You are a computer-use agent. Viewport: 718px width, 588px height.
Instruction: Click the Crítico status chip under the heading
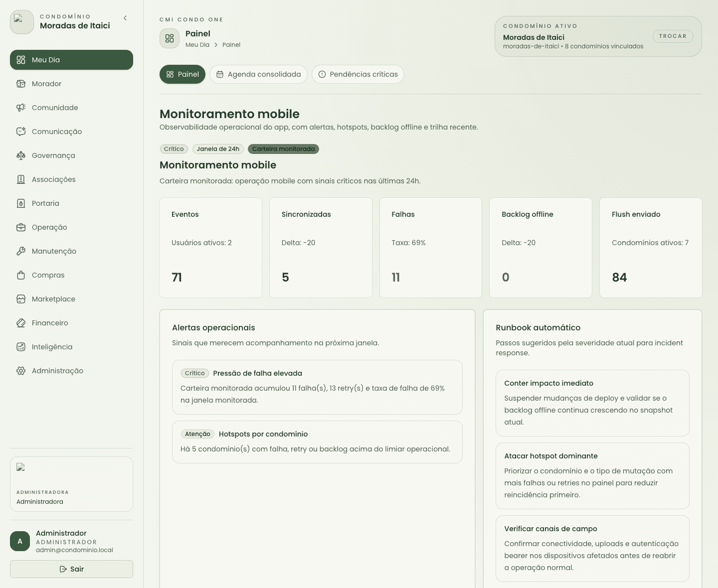(174, 149)
